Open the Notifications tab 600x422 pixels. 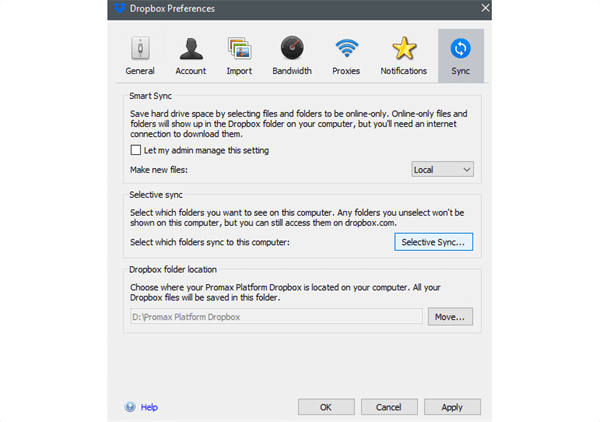pos(403,55)
